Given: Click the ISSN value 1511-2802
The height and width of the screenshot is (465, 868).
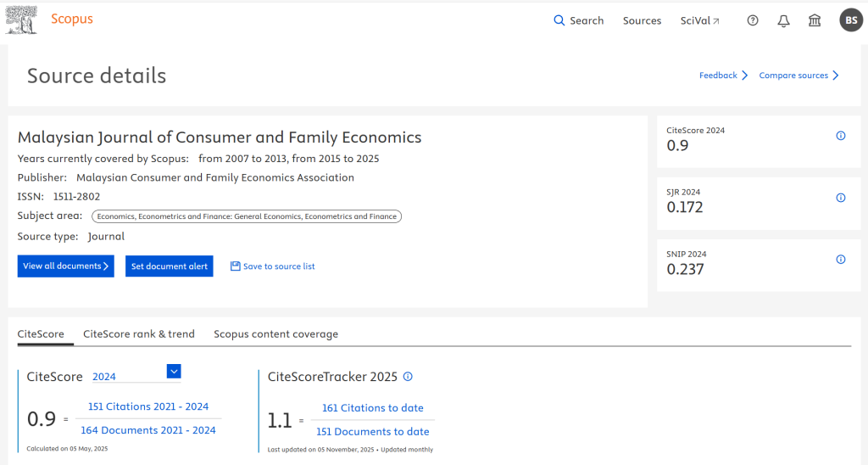Looking at the screenshot, I should (76, 196).
